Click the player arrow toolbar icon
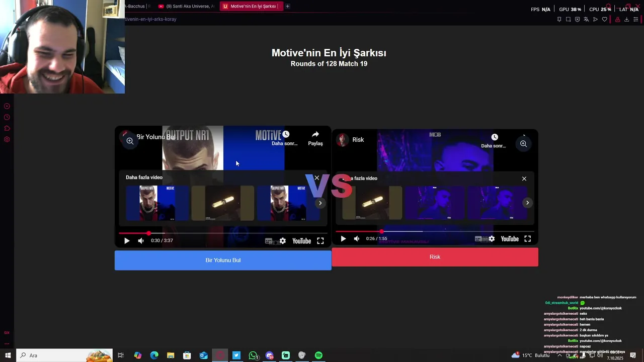644x362 pixels. coord(595,19)
